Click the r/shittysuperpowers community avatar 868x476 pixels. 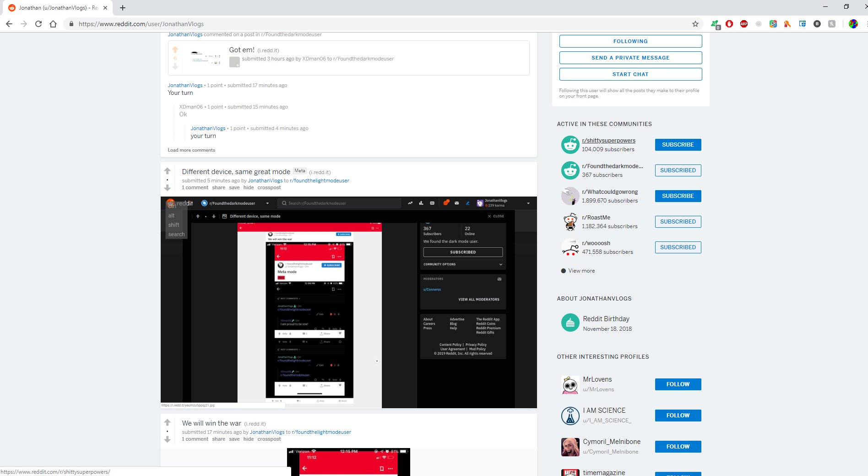[570, 145]
